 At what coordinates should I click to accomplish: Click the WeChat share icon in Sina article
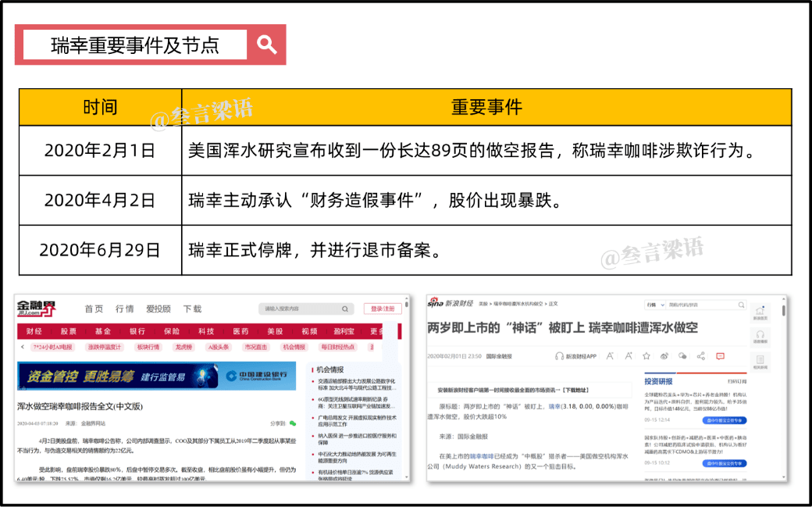point(682,356)
